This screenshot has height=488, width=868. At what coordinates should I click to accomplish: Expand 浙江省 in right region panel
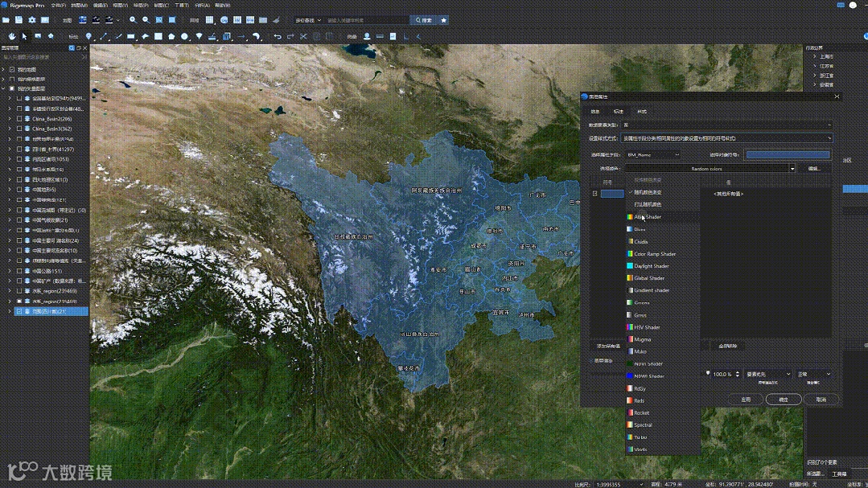[x=815, y=76]
